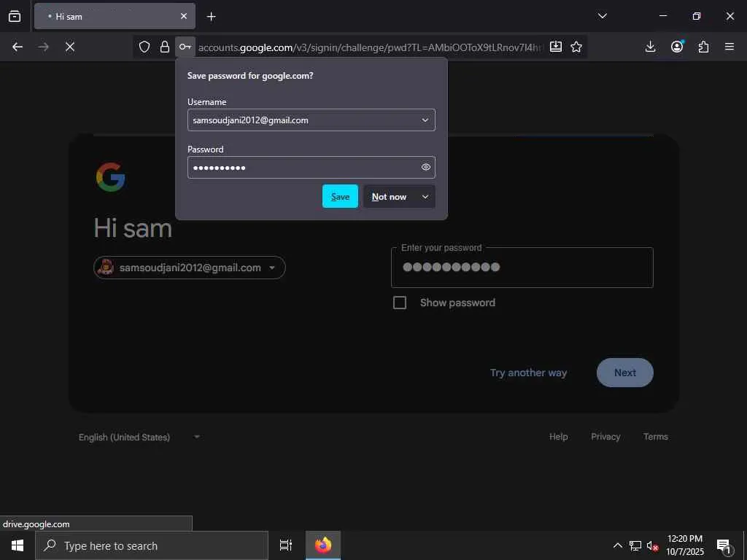Open the Terms link

point(656,437)
